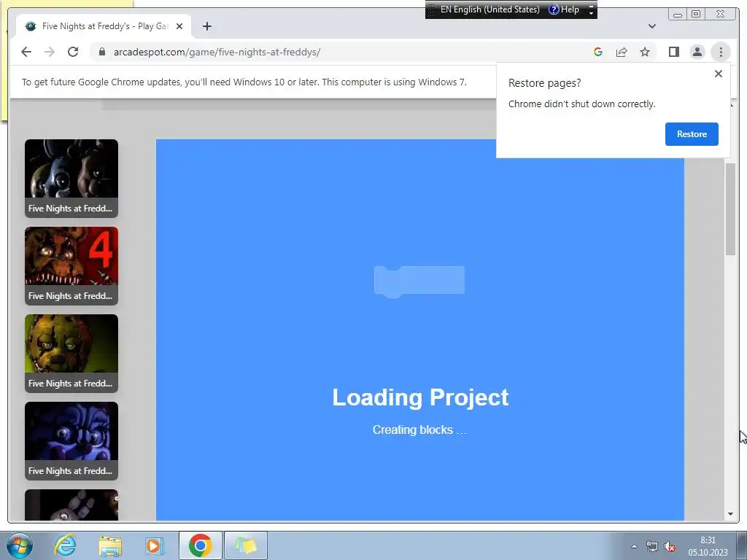Bookmark this tab with the star
The image size is (747, 560).
(x=645, y=52)
